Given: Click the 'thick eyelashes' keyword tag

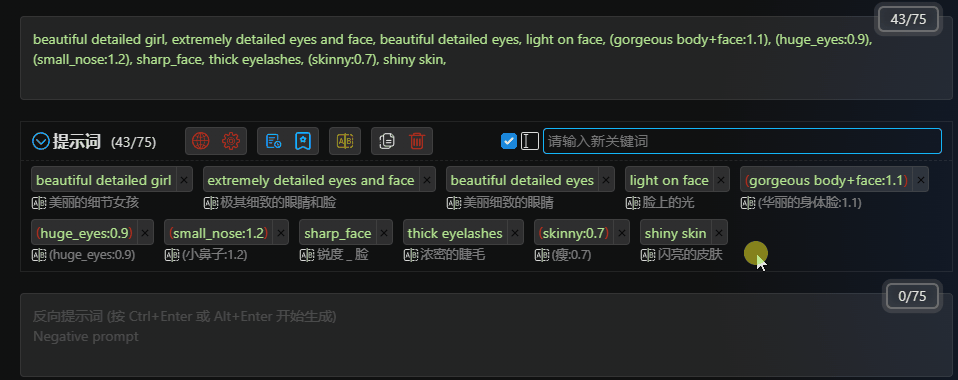Looking at the screenshot, I should (x=455, y=233).
